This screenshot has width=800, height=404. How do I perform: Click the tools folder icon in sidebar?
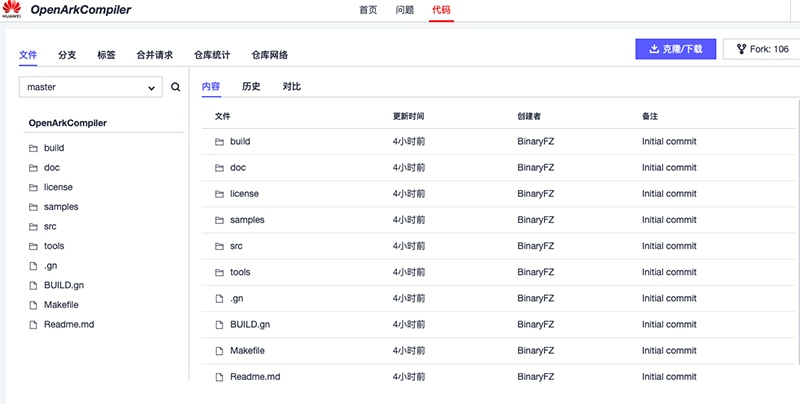click(33, 246)
